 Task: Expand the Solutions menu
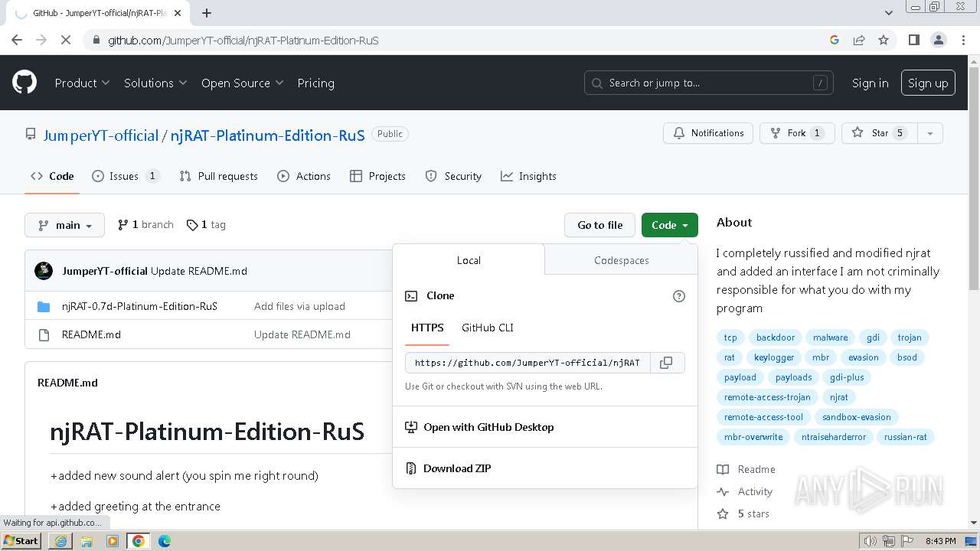pos(155,83)
